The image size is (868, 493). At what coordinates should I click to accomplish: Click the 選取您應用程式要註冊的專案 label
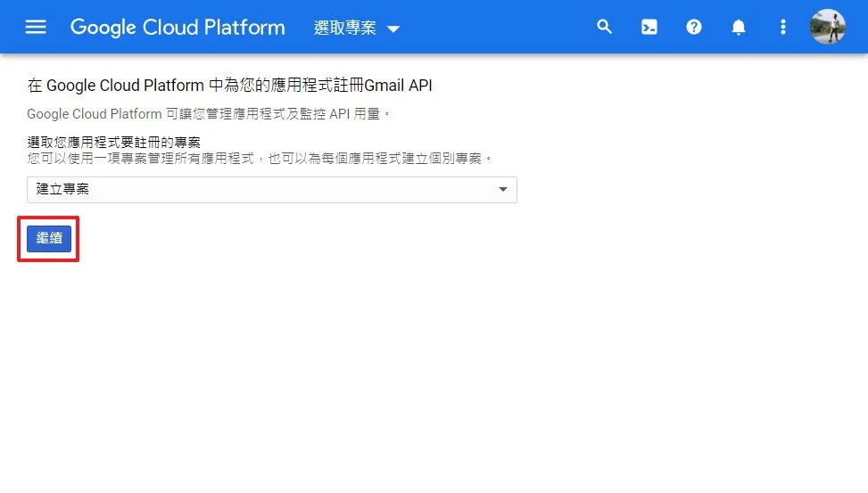(x=113, y=143)
